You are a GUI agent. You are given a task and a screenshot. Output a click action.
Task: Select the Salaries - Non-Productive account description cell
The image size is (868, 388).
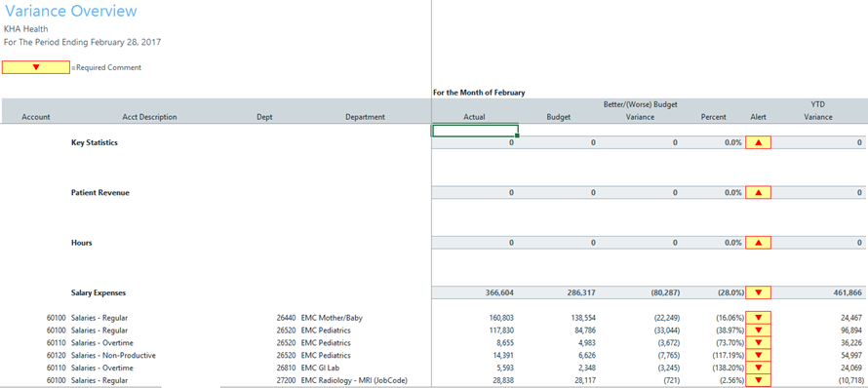coord(113,356)
